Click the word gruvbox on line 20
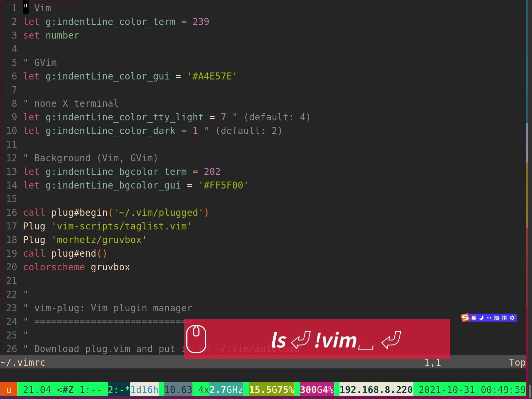 110,267
